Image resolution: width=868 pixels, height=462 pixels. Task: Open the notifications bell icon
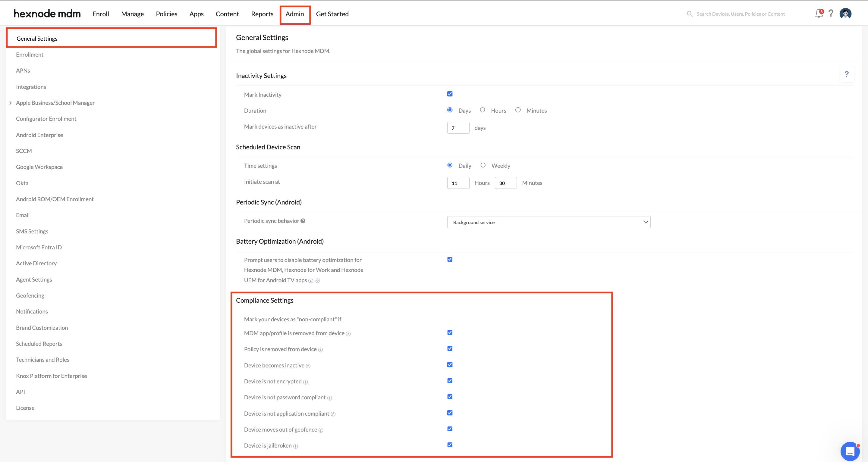[x=819, y=14]
